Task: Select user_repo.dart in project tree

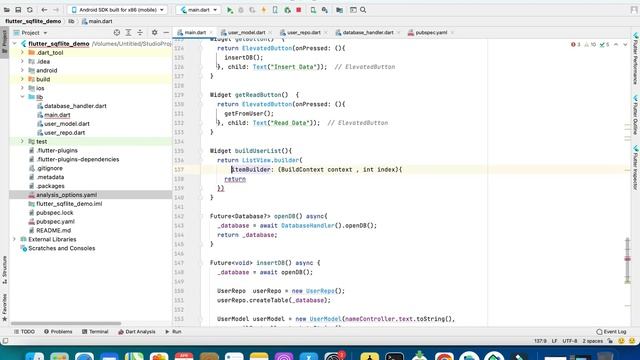Action: [64, 133]
